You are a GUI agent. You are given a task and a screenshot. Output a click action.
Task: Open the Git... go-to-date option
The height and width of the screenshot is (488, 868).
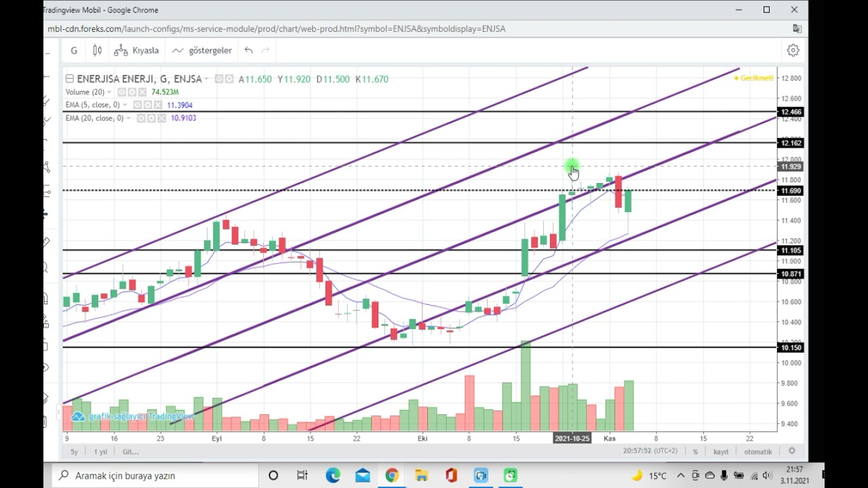[x=130, y=451]
